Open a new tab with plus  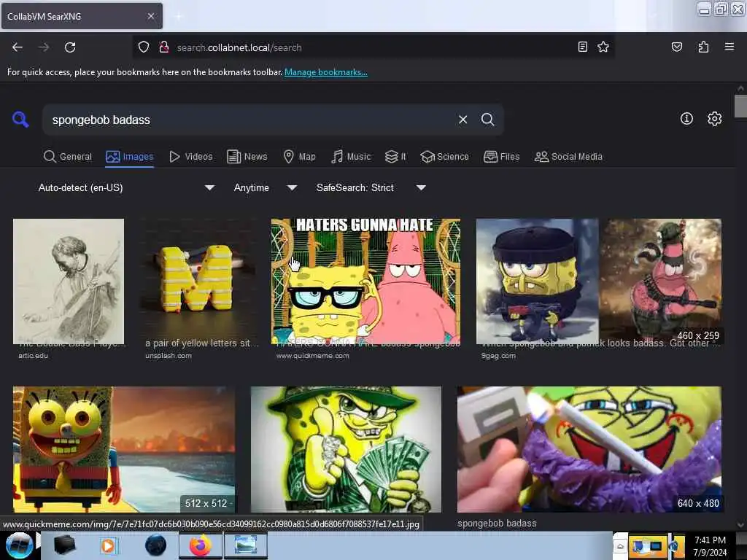pos(179,16)
